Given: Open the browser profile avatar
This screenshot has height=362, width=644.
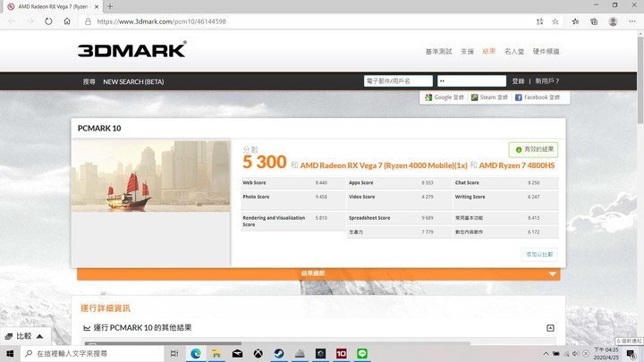Looking at the screenshot, I should click(613, 21).
